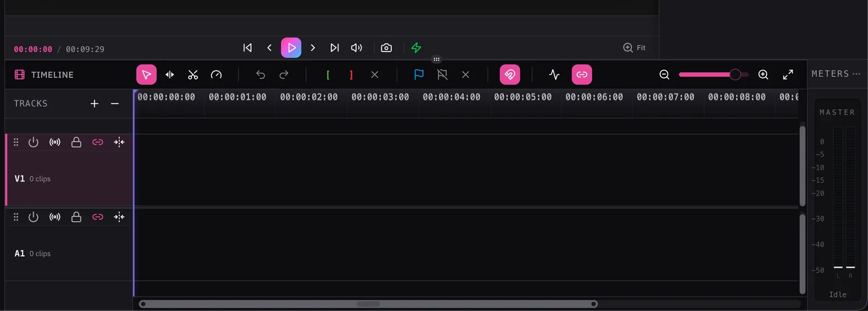Click the Fit zoom button
This screenshot has width=868, height=311.
pyautogui.click(x=634, y=48)
